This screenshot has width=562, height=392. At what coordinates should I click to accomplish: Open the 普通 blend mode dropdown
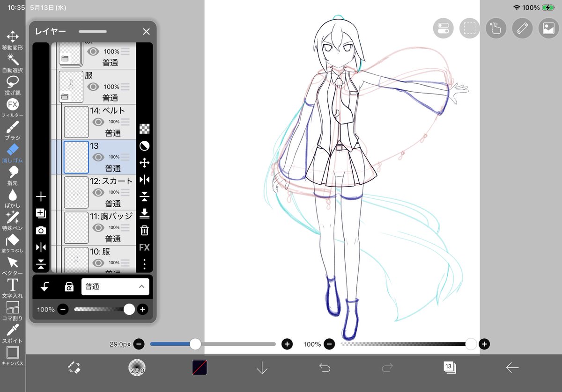115,287
